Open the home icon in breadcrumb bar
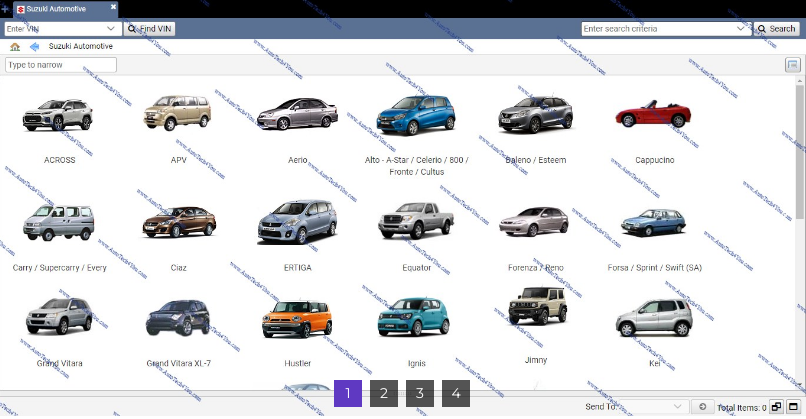Screen dimensions: 806x419 click(x=15, y=47)
